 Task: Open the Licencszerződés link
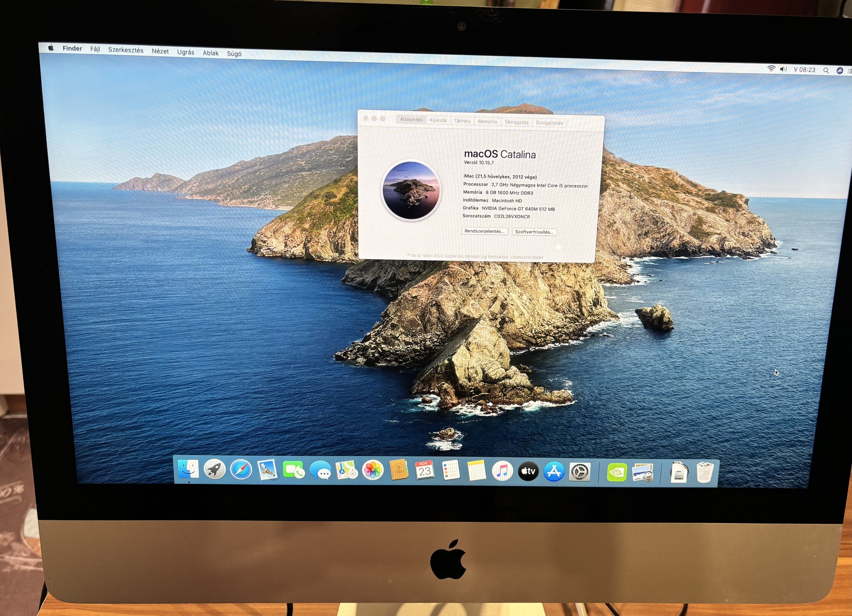[527, 257]
